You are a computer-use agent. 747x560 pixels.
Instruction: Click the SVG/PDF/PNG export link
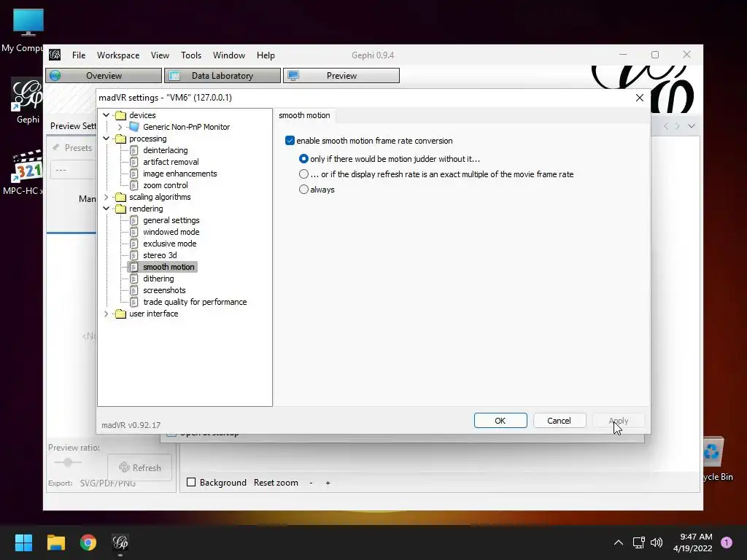108,483
